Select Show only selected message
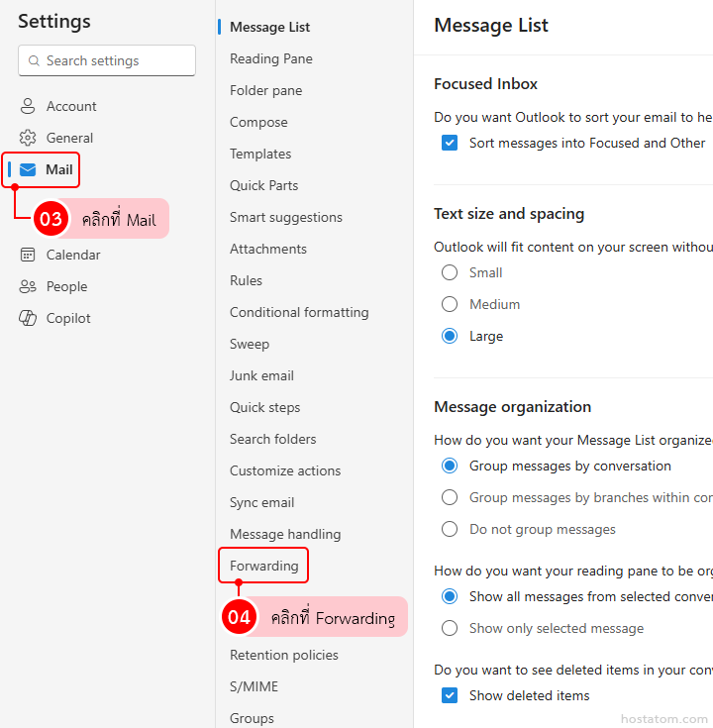The height and width of the screenshot is (728, 713). [450, 628]
